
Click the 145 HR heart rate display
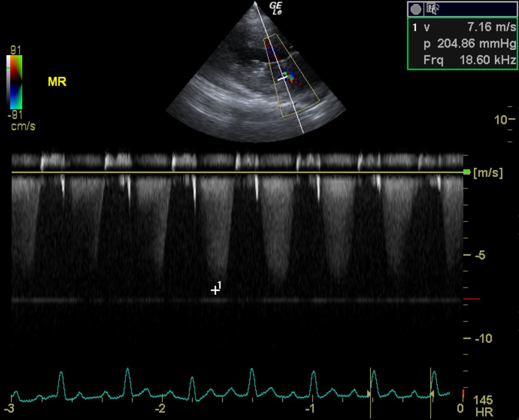(x=483, y=406)
